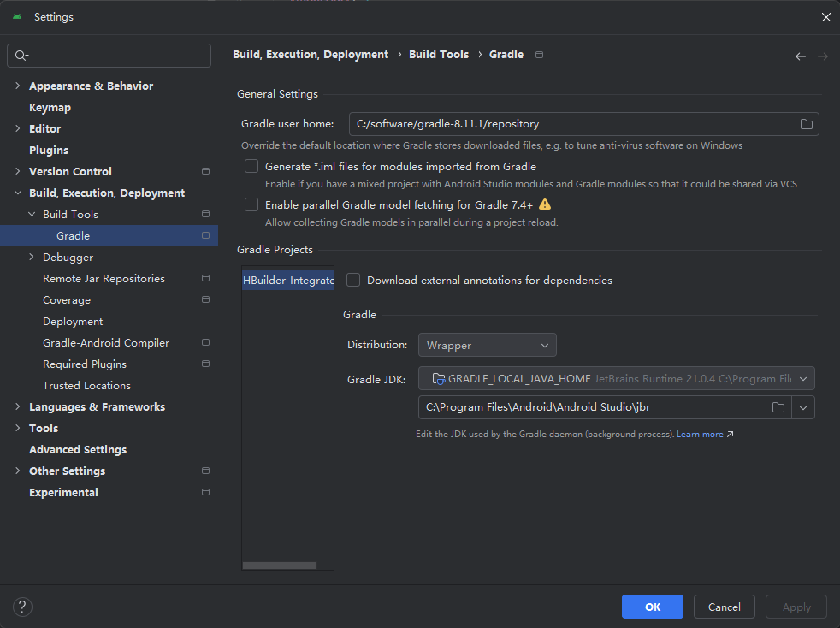Browse folder for the JDK path
Screen dimensions: 840x628
pos(778,407)
